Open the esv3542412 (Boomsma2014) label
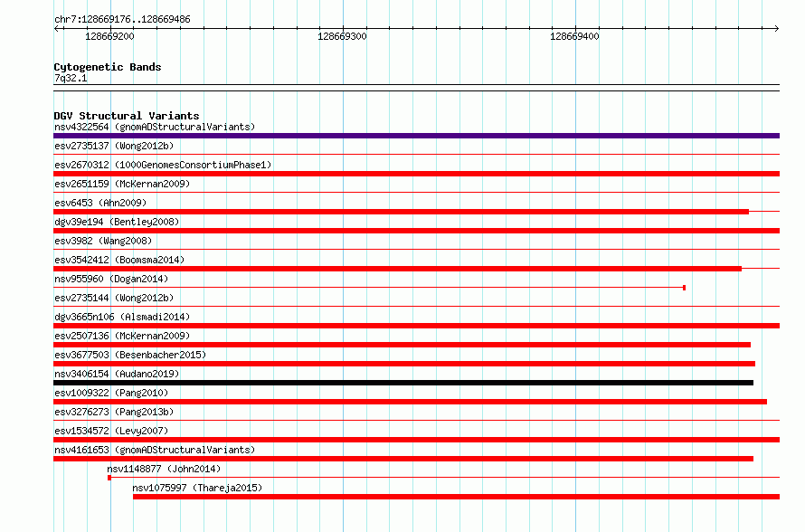This screenshot has width=805, height=532. 119,260
